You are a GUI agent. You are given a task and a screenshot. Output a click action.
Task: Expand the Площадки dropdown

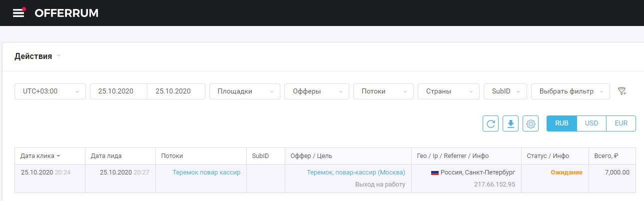[244, 91]
